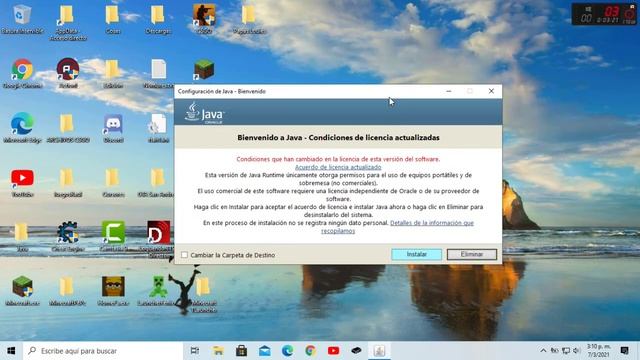Expand the hidden system tray icons chevron

coord(543,351)
